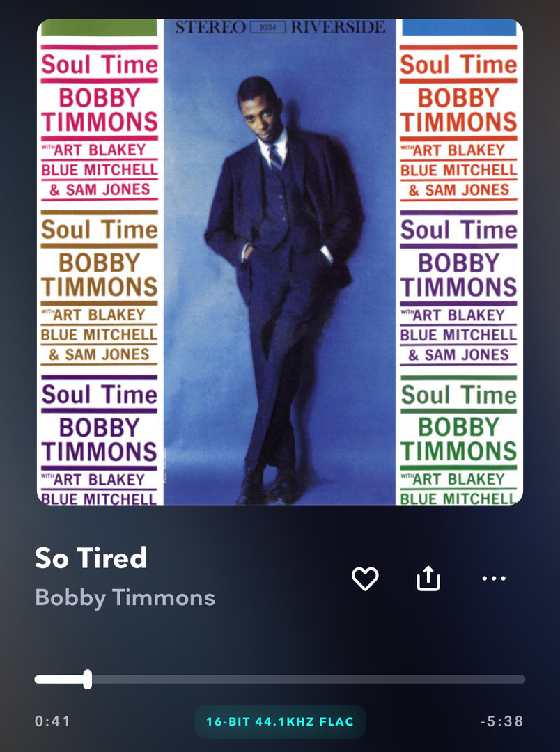Click the green block atop album cover
Viewport: 560px width, 752px height.
click(100, 27)
